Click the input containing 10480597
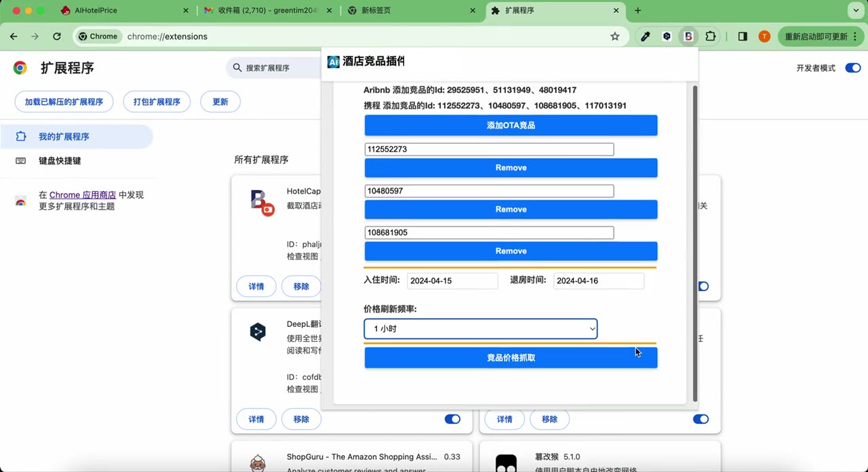Screen dimensions: 868x472 489,191
